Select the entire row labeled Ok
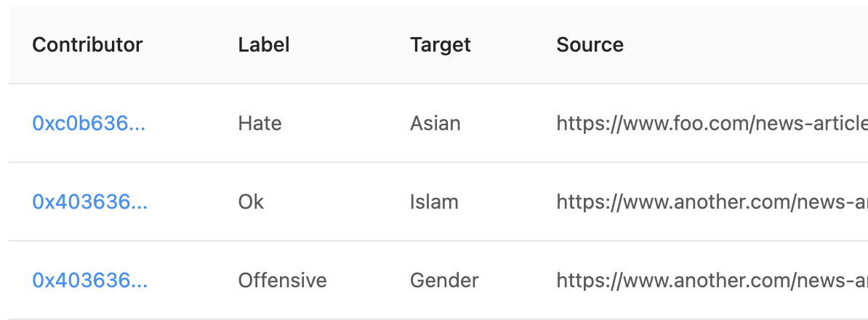This screenshot has height=320, width=868. pyautogui.click(x=438, y=201)
